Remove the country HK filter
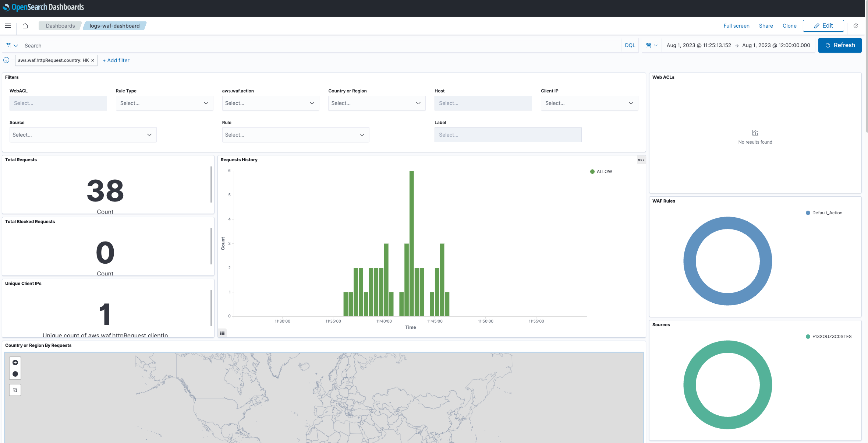Image resolution: width=868 pixels, height=443 pixels. 93,60
